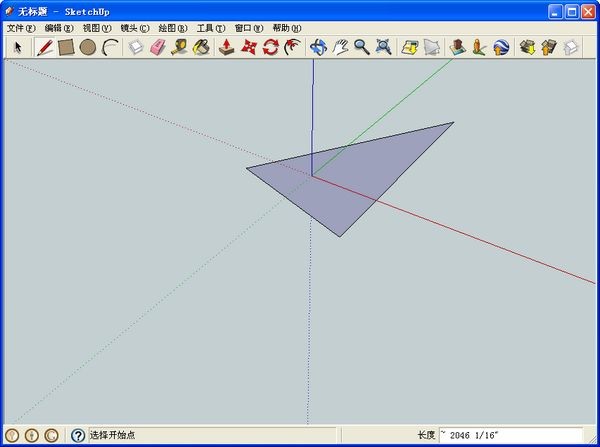Select the Circle drawing tool
The height and width of the screenshot is (447, 600).
coord(88,47)
